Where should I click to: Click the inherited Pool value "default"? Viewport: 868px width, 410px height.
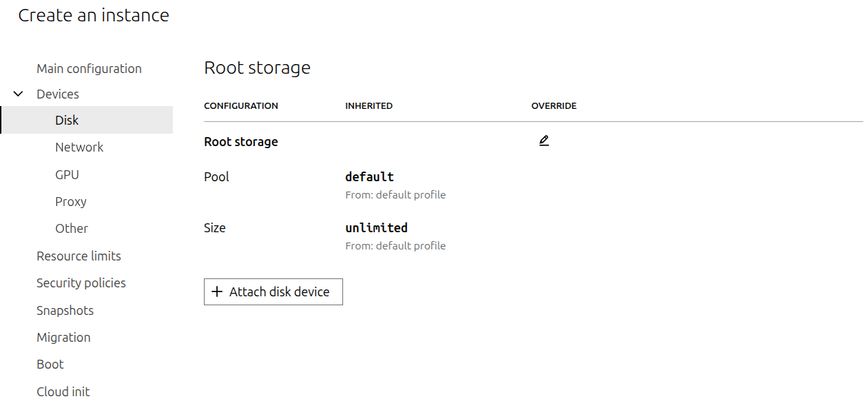(x=369, y=177)
